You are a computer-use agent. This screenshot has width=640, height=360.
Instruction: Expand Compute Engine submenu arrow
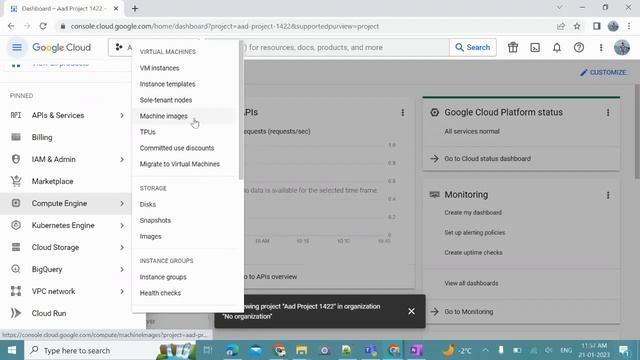(122, 203)
